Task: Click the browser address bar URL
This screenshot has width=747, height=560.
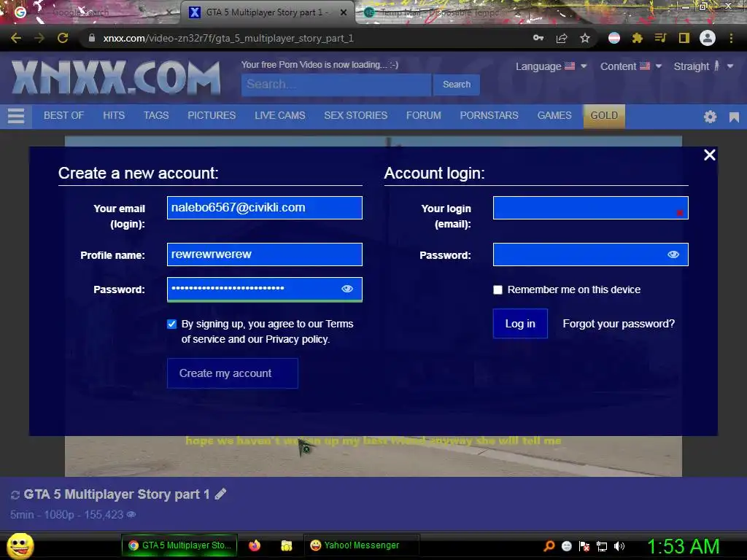Action: pos(228,38)
